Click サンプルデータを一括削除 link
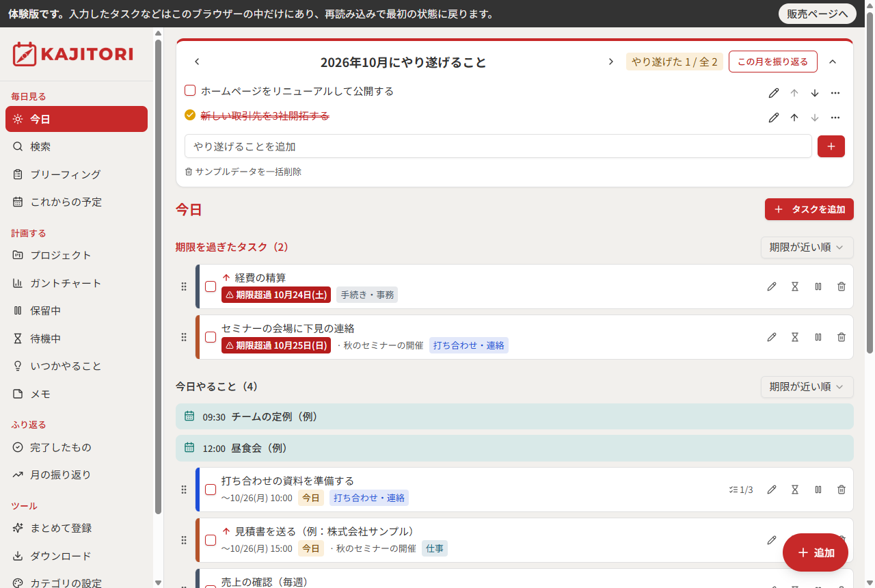Image resolution: width=875 pixels, height=588 pixels. (x=243, y=172)
